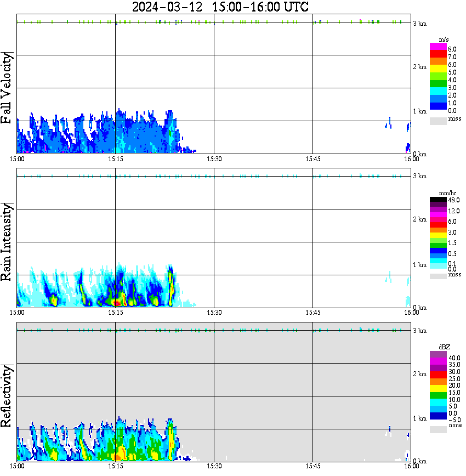Screen dimensions: 466x476
Task: Click the Reflectivity axis label
Action: (x=7, y=396)
